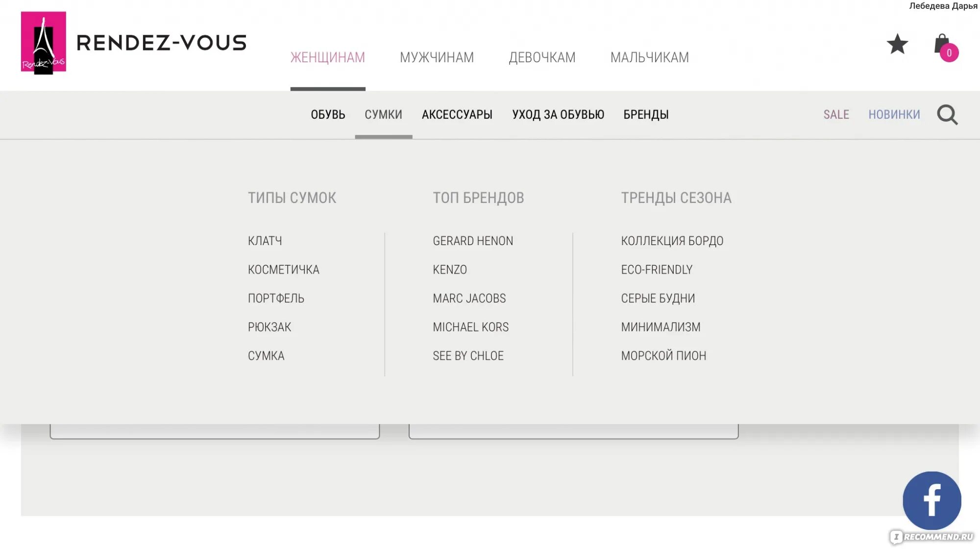Expand the УХОД ЗА ОБУВЬЮ menu
The width and height of the screenshot is (980, 550).
[558, 115]
